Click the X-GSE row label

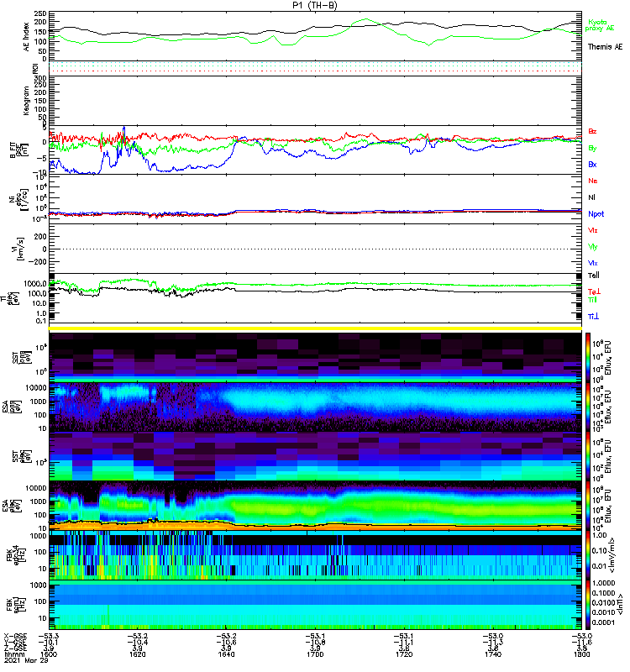point(15,636)
